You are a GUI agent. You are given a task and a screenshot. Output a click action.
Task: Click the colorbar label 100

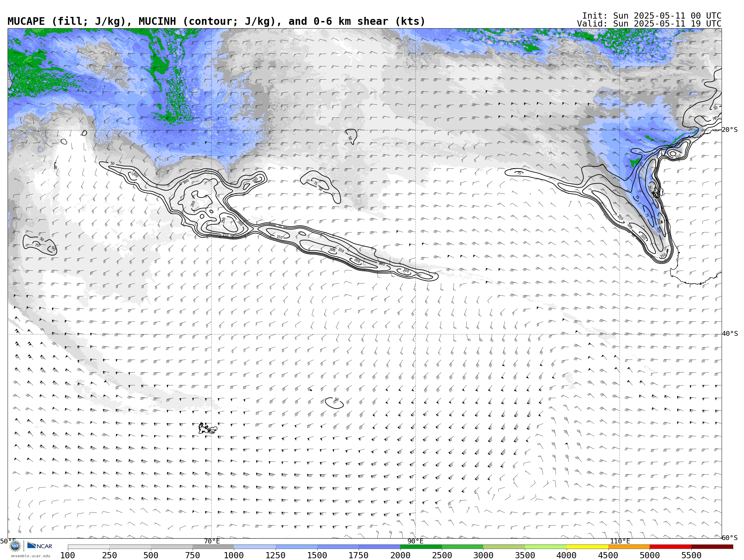(x=68, y=556)
